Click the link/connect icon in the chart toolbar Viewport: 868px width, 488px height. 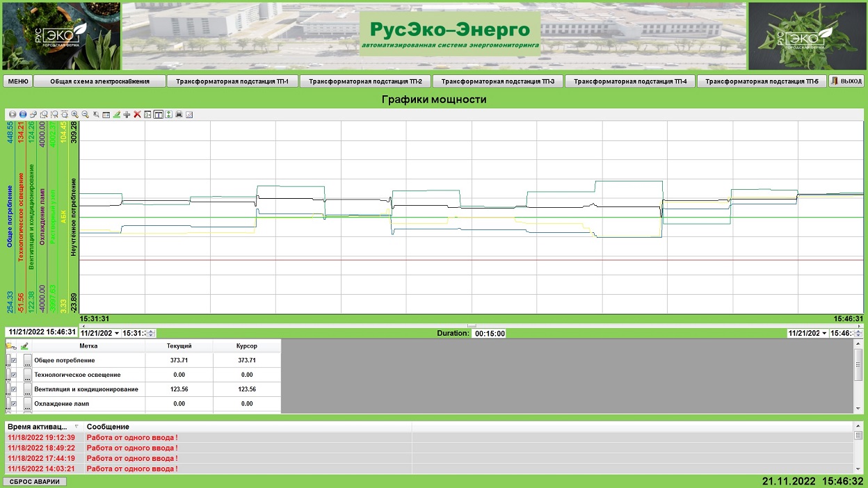point(33,115)
